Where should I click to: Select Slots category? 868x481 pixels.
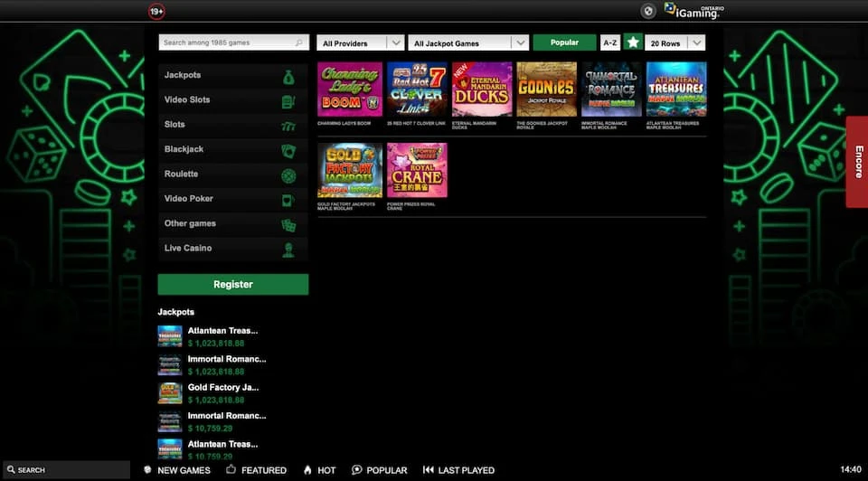tap(233, 125)
